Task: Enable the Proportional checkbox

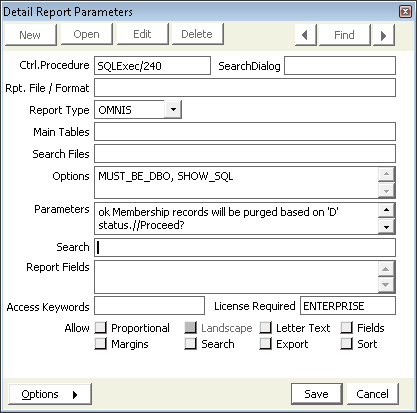Action: [100, 328]
